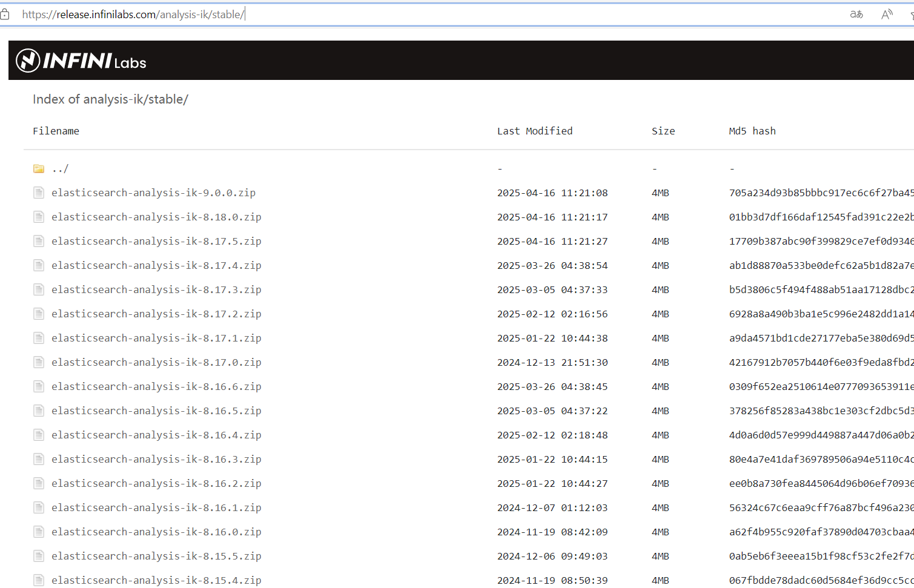Click file icon beside elasticsearch-analysis-ik-8.16.2.zip
This screenshot has height=588, width=914.
pos(39,483)
